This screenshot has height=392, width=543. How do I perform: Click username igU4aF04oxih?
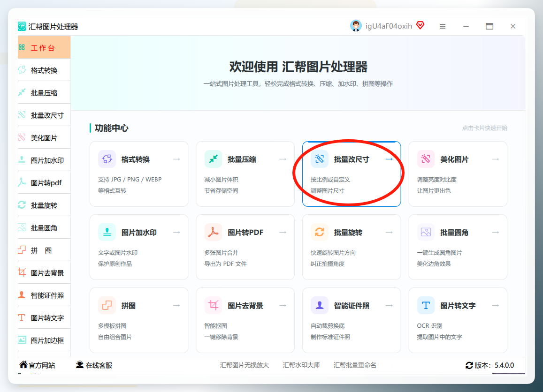coord(389,26)
